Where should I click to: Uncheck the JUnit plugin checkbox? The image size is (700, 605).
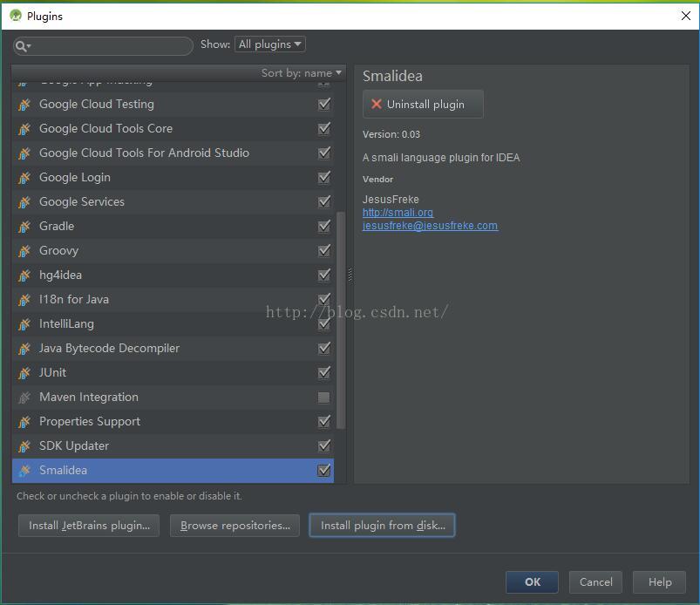point(324,372)
